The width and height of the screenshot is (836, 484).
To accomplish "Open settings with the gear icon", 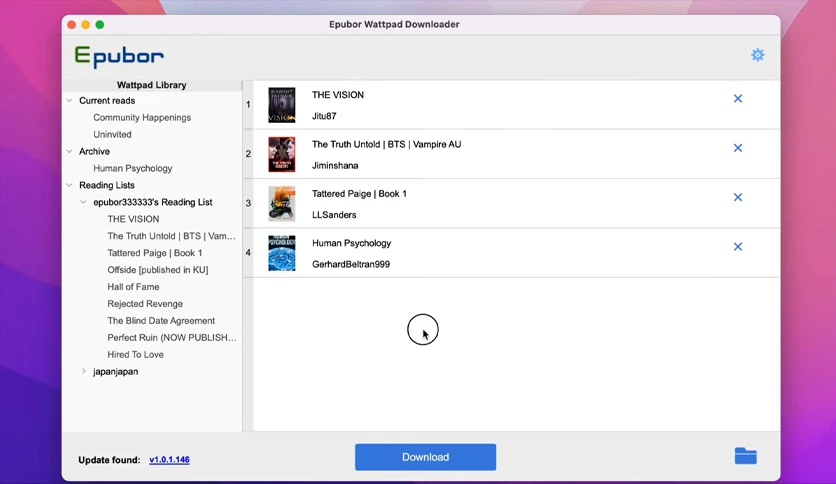I will [x=758, y=55].
